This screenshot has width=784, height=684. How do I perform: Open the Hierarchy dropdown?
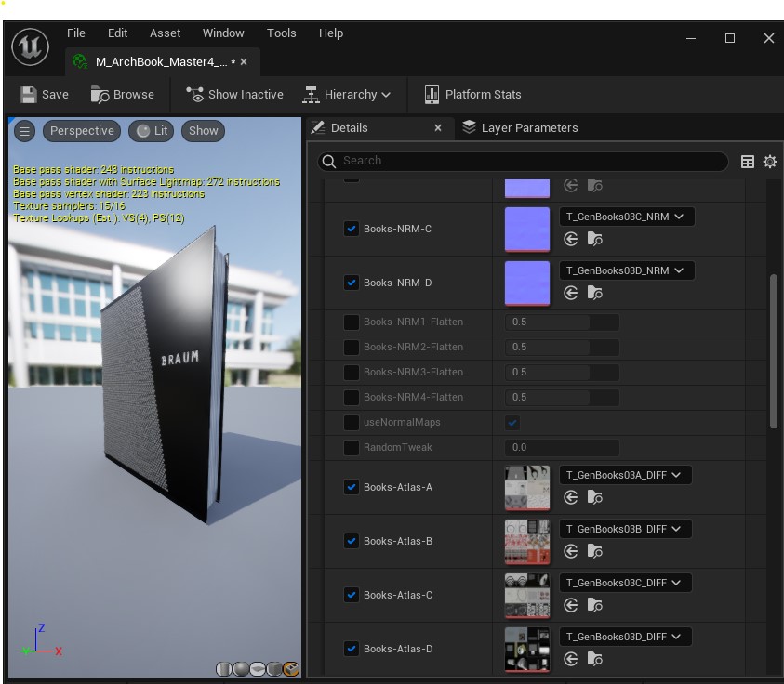tap(347, 95)
